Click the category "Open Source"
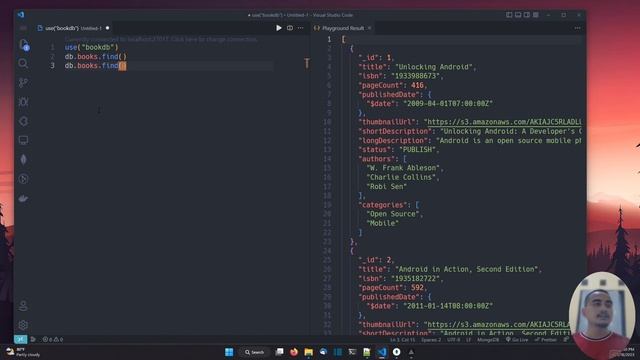Image resolution: width=640 pixels, height=360 pixels. tap(393, 214)
